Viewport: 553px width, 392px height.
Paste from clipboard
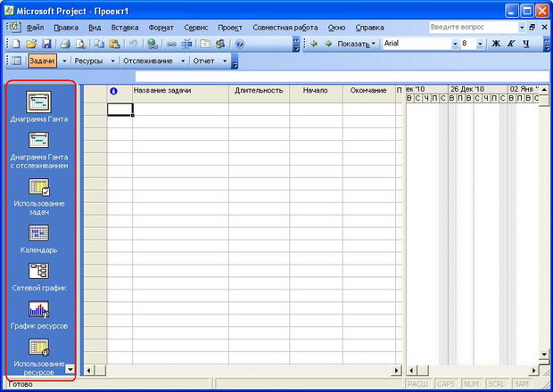(115, 44)
